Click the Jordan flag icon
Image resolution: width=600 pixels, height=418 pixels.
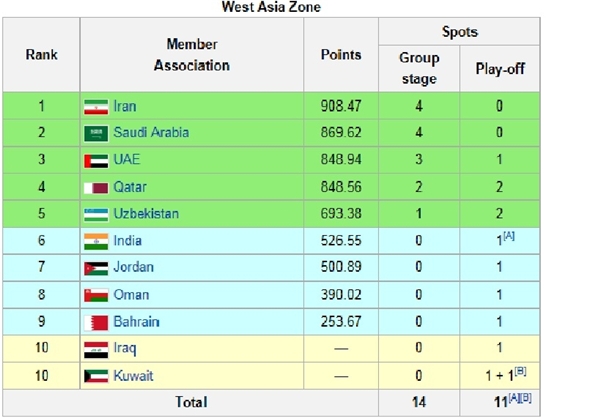tap(96, 269)
